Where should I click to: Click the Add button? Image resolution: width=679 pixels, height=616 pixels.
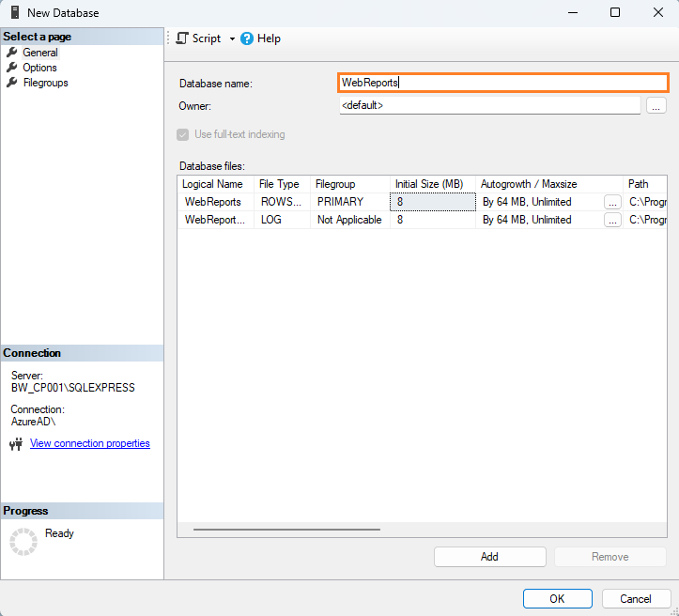click(x=490, y=557)
